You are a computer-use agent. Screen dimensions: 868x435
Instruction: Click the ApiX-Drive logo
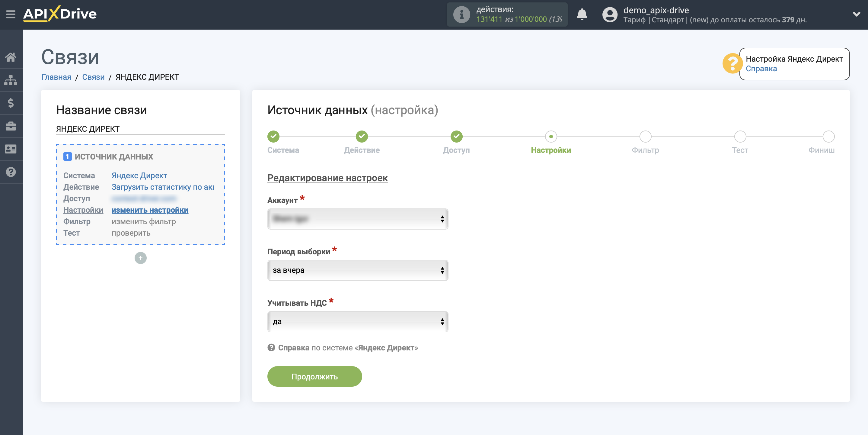click(x=60, y=14)
